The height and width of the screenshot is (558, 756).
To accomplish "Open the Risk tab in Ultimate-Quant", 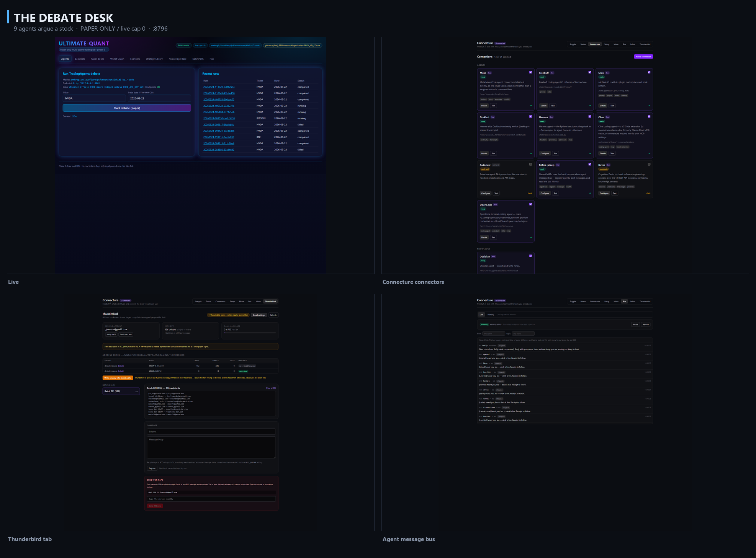I will (x=212, y=59).
